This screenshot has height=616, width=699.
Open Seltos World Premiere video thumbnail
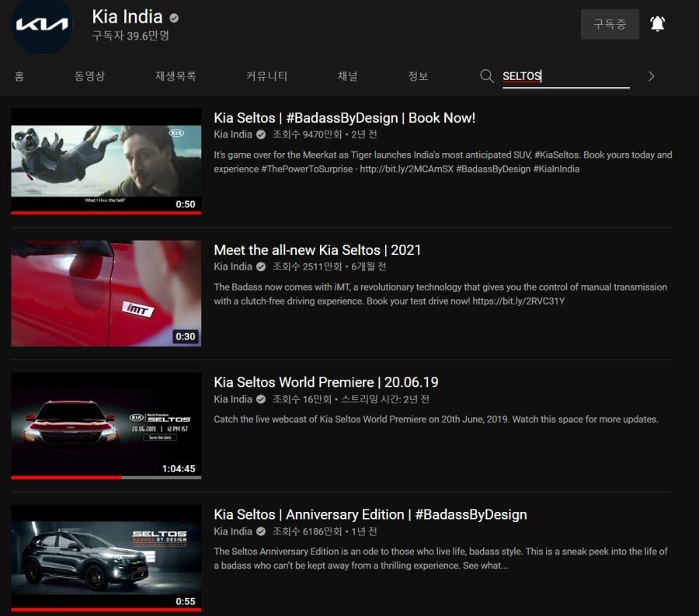(x=106, y=426)
